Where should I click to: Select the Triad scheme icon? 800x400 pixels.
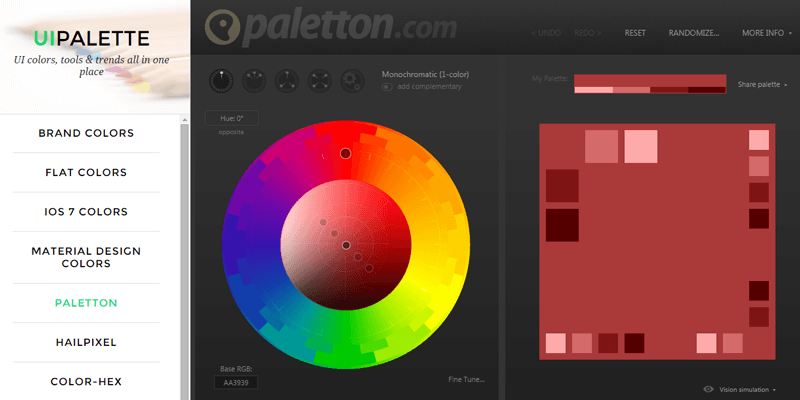click(287, 81)
